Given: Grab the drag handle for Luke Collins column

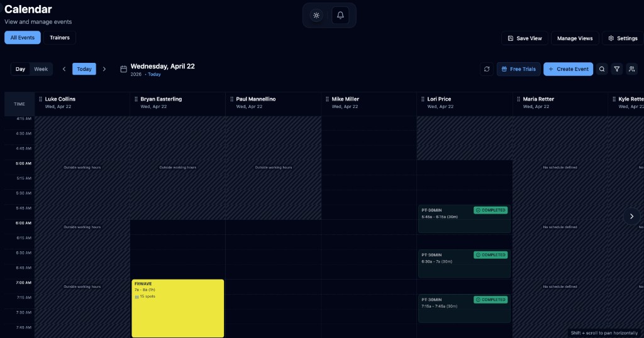Looking at the screenshot, I should (40, 99).
